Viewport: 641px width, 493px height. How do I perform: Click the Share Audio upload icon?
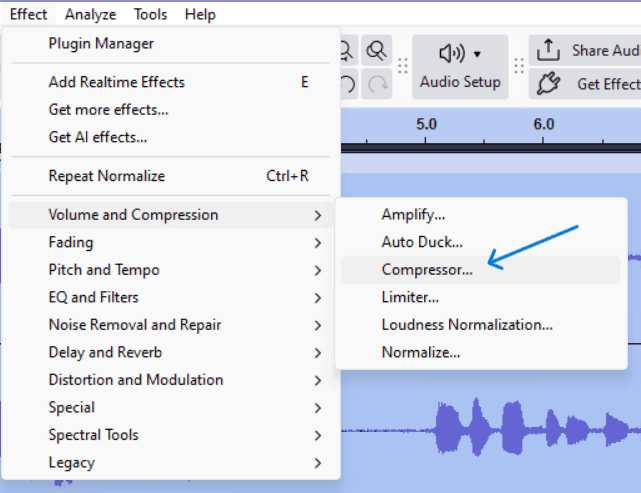(548, 50)
